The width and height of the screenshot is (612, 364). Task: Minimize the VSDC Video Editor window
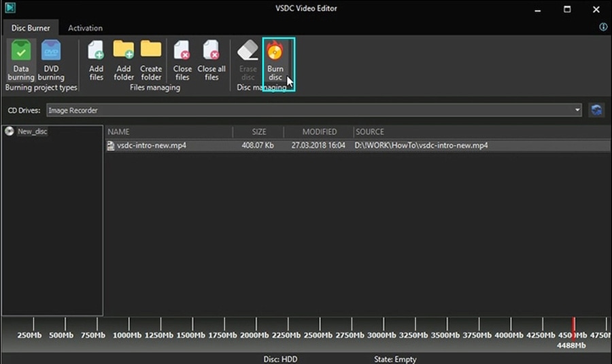(537, 10)
